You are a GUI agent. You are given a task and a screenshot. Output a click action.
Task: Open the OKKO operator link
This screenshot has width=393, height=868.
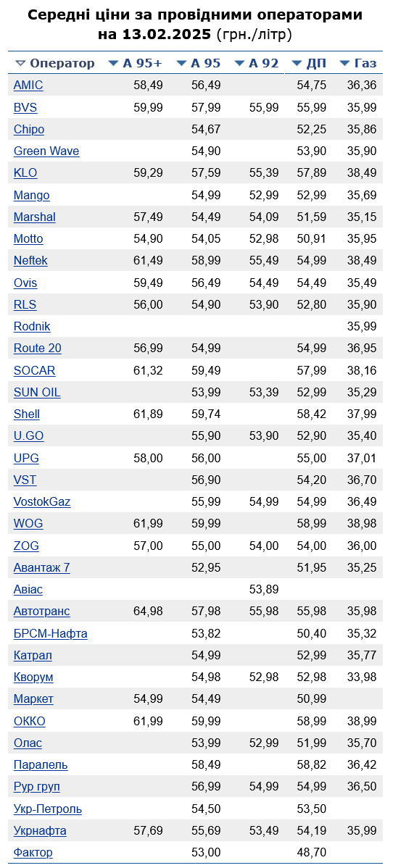point(30,722)
